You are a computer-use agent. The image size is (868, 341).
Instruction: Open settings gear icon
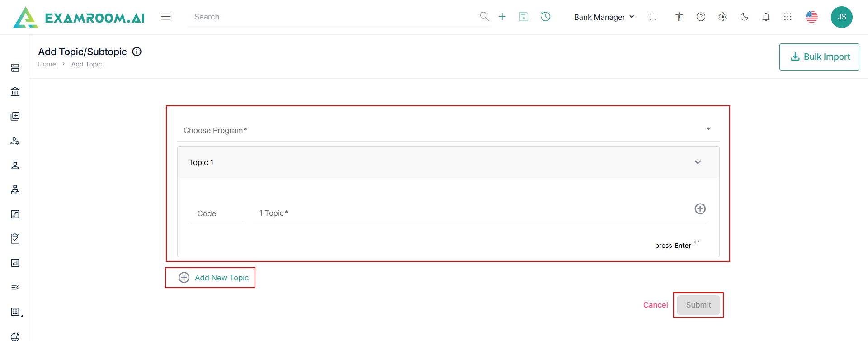point(722,17)
